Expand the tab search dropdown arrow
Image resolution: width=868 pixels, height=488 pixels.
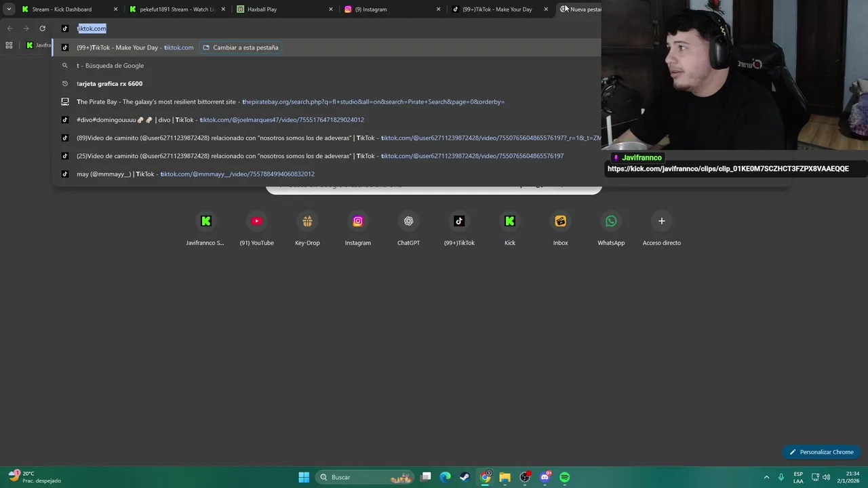[x=9, y=9]
